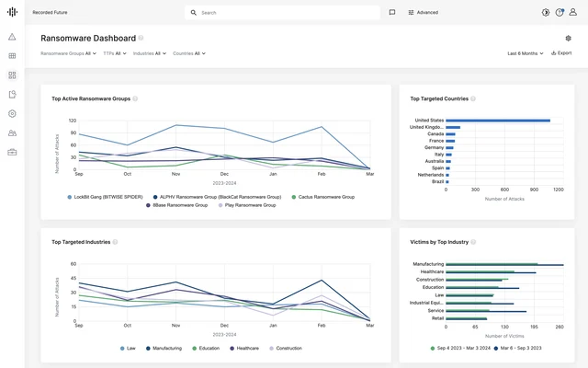Open the users group icon in sidebar
This screenshot has width=588, height=368.
[x=12, y=132]
